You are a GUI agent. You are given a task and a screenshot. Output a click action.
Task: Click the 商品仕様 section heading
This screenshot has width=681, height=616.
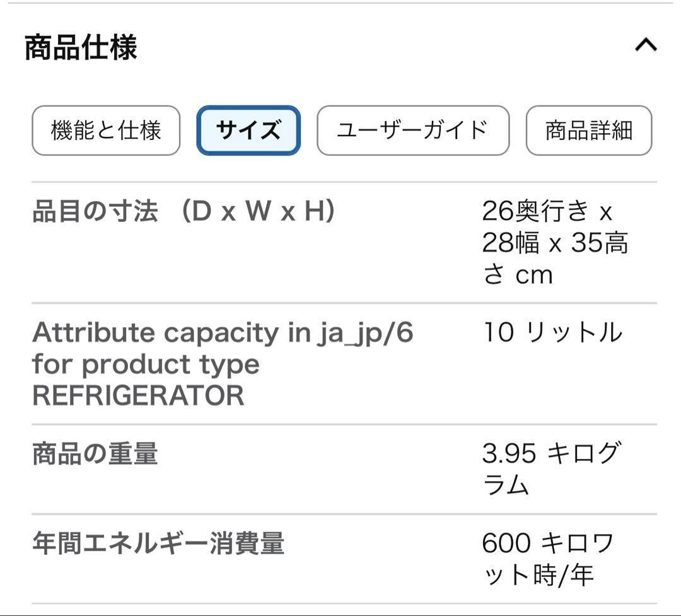coord(81,48)
